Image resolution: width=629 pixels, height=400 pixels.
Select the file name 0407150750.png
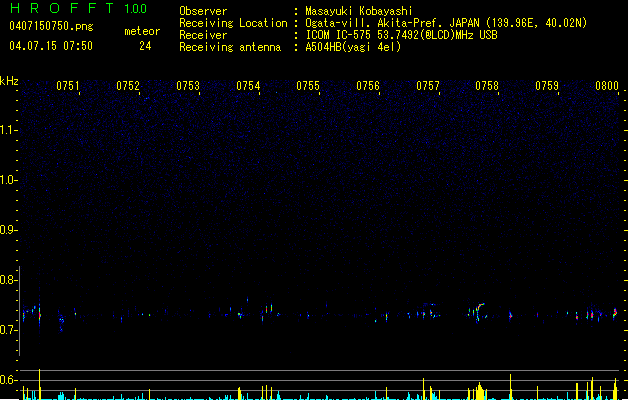51,26
